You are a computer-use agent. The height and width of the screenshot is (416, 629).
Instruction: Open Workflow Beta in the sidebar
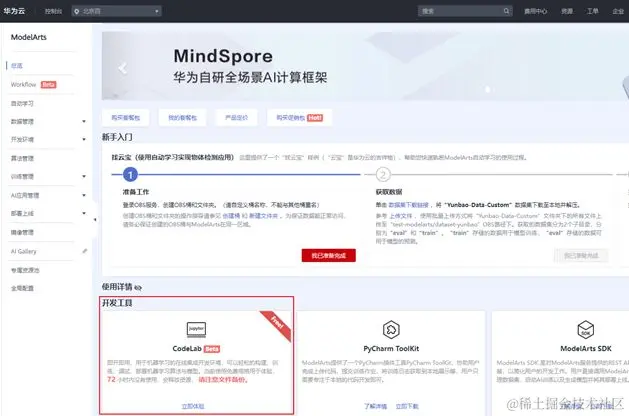[34, 85]
